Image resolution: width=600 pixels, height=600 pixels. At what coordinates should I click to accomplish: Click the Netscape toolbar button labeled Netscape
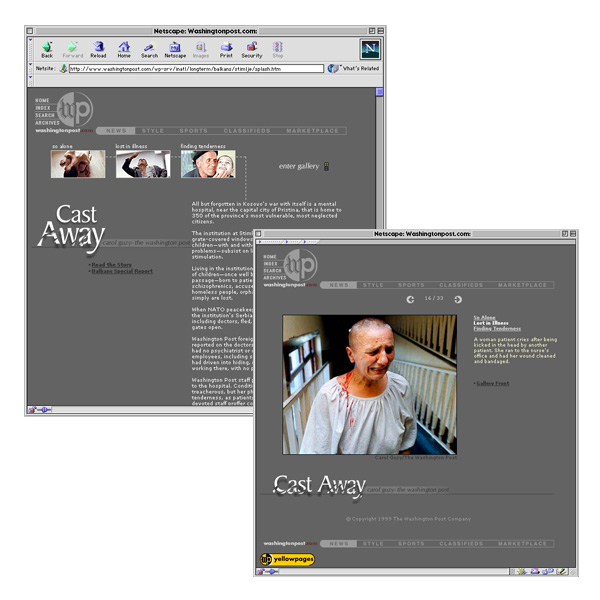tap(175, 50)
